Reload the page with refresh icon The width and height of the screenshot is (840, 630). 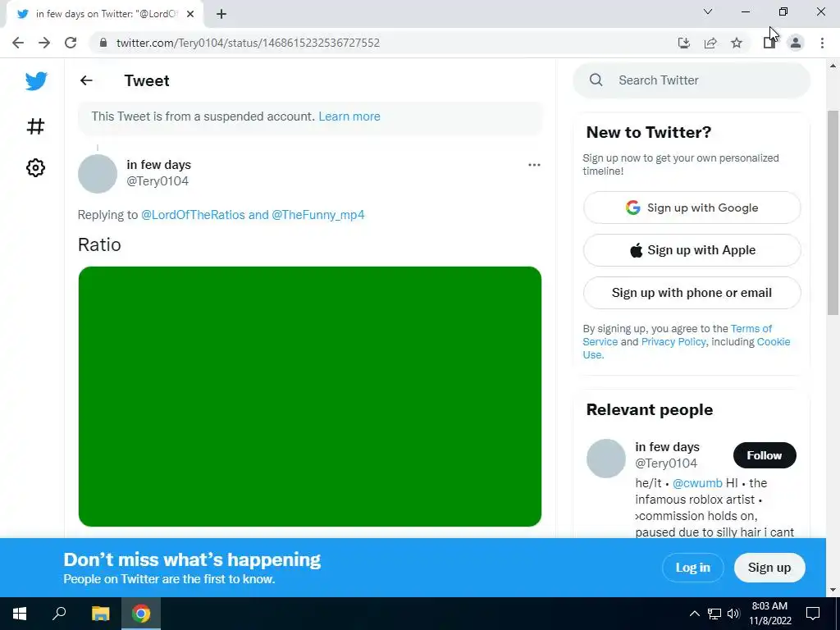tap(71, 43)
